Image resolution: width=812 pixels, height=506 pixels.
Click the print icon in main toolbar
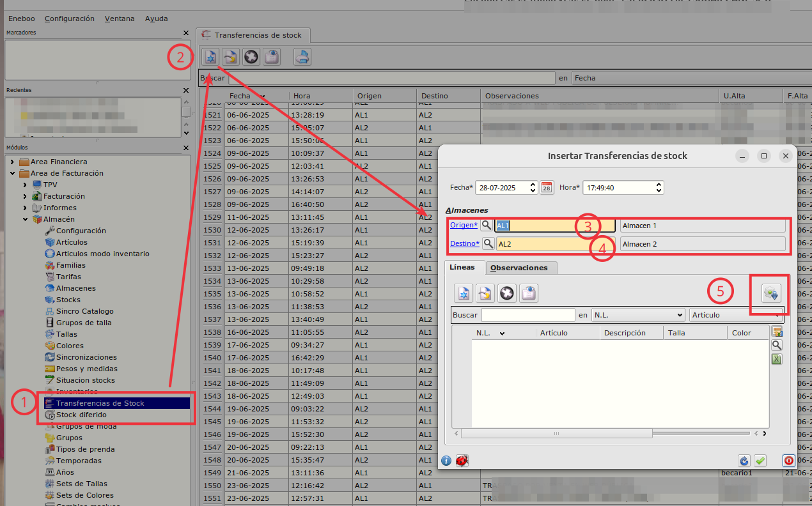pyautogui.click(x=302, y=57)
